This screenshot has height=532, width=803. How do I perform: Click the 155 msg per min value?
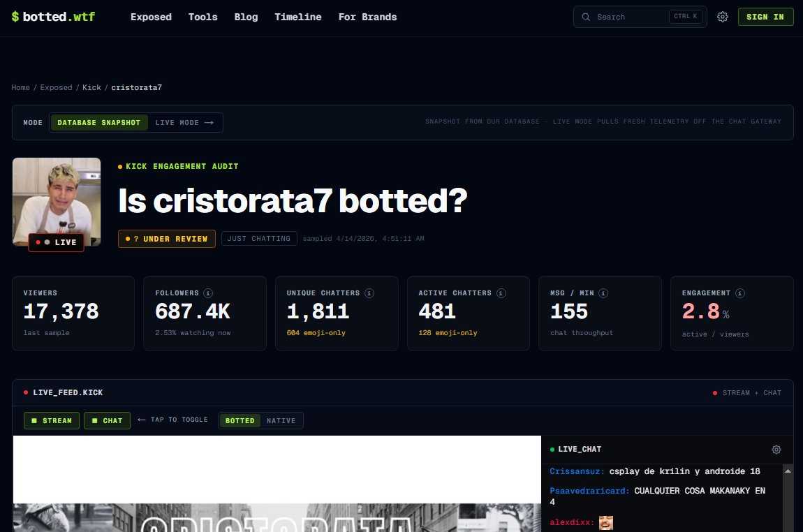pyautogui.click(x=569, y=311)
